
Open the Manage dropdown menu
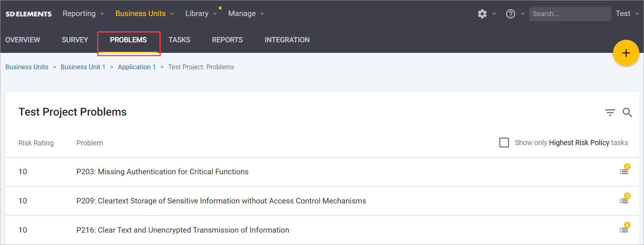tap(246, 14)
